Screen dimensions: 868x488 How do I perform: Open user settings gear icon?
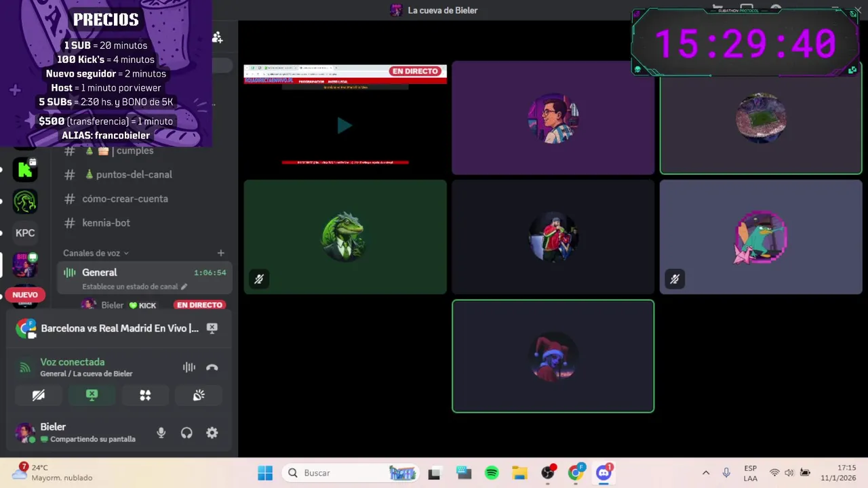coord(212,432)
